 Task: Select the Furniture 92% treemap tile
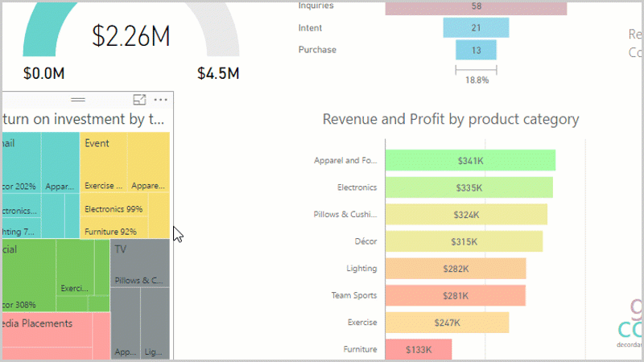[114, 227]
